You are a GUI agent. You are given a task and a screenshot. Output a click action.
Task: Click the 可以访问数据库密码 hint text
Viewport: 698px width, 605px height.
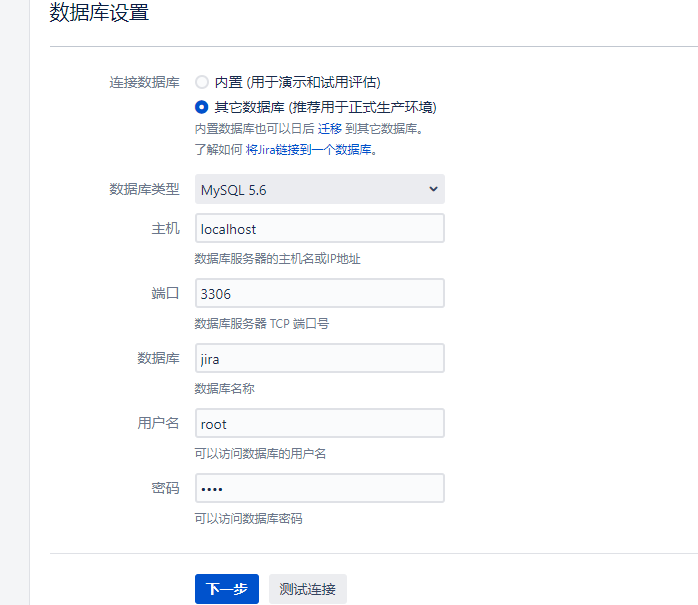tap(248, 519)
